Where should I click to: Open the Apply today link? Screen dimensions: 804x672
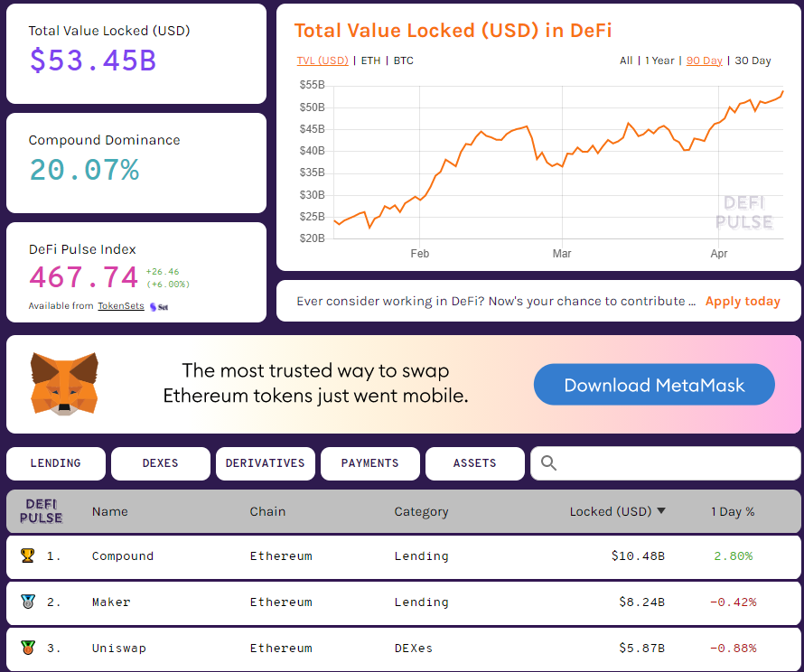pyautogui.click(x=742, y=302)
